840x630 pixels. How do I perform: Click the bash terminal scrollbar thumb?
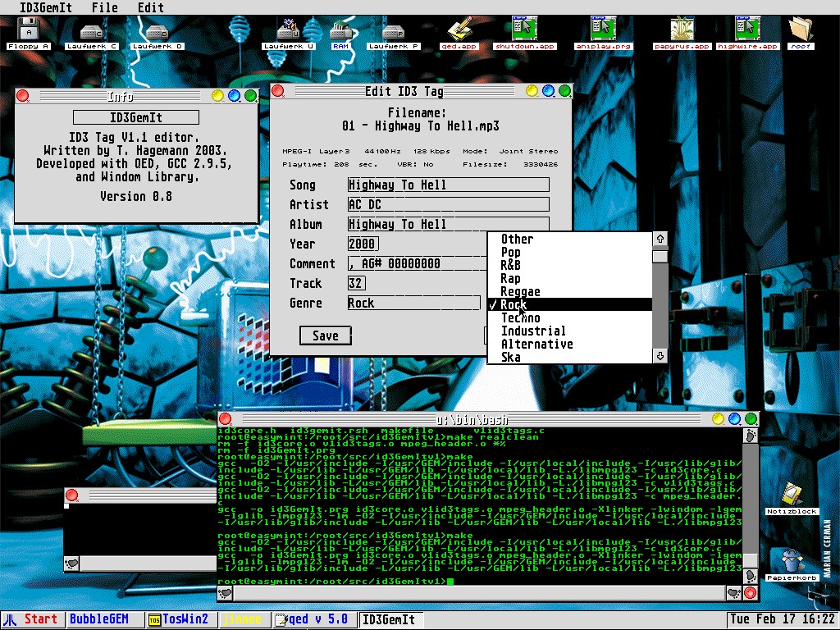[751, 560]
